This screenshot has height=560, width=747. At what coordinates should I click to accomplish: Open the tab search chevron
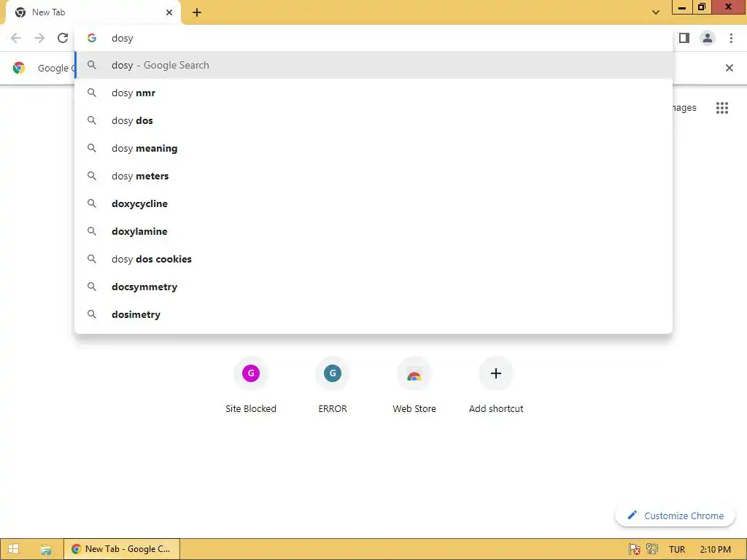pos(656,12)
